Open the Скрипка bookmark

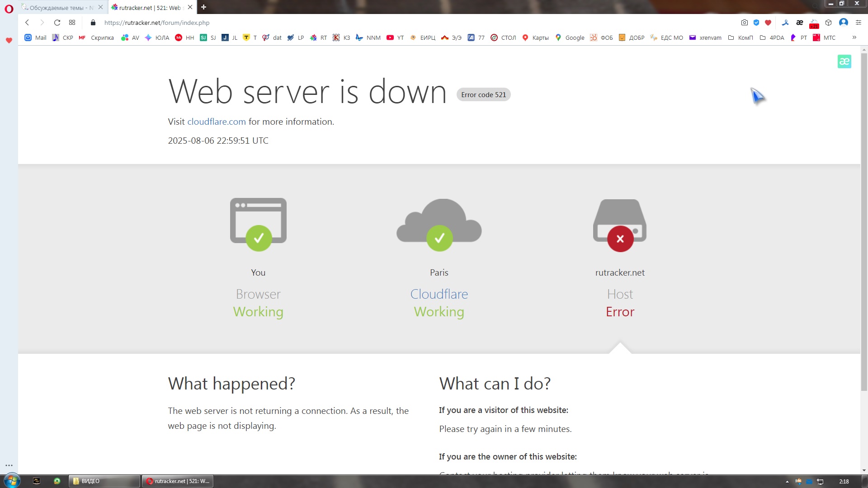(96, 38)
